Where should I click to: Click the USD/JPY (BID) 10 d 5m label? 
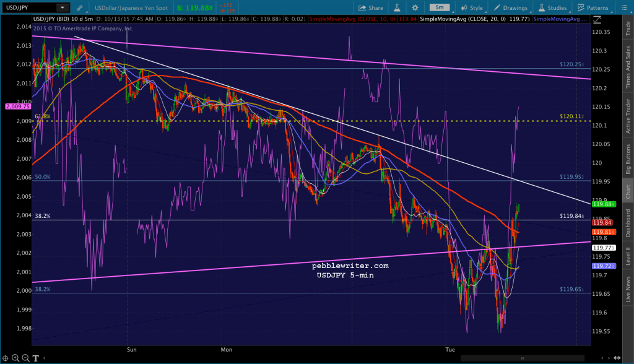pyautogui.click(x=63, y=19)
